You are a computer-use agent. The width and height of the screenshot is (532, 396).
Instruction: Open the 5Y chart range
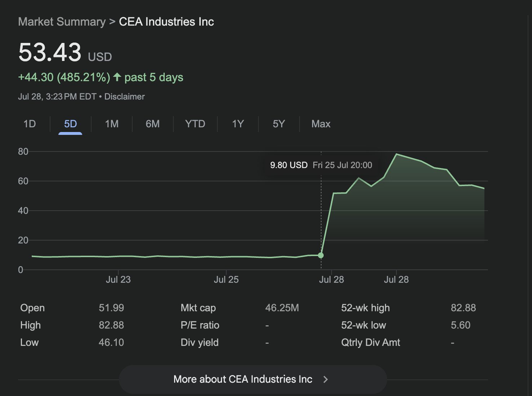(279, 124)
